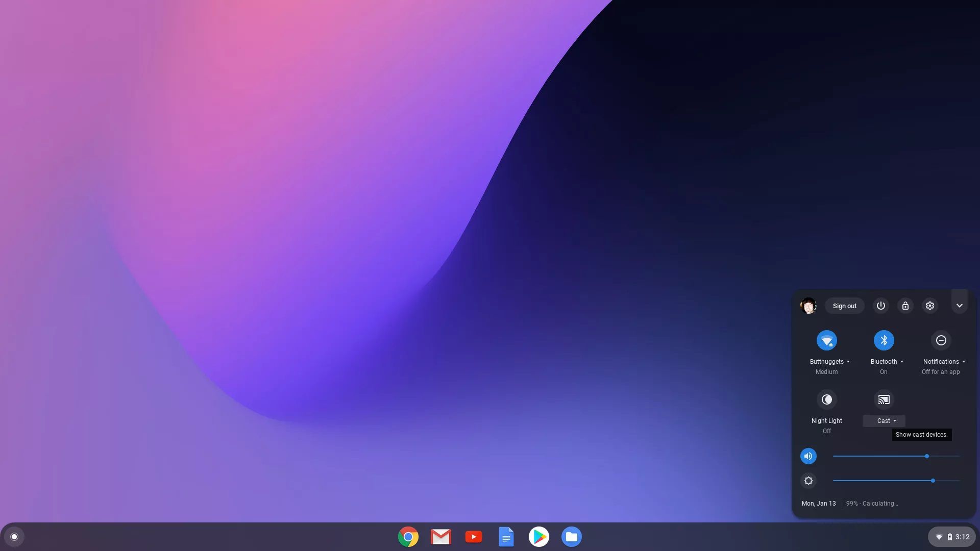Expand the Bluetooth devices dropdown
Viewport: 980px width, 551px height.
(902, 361)
